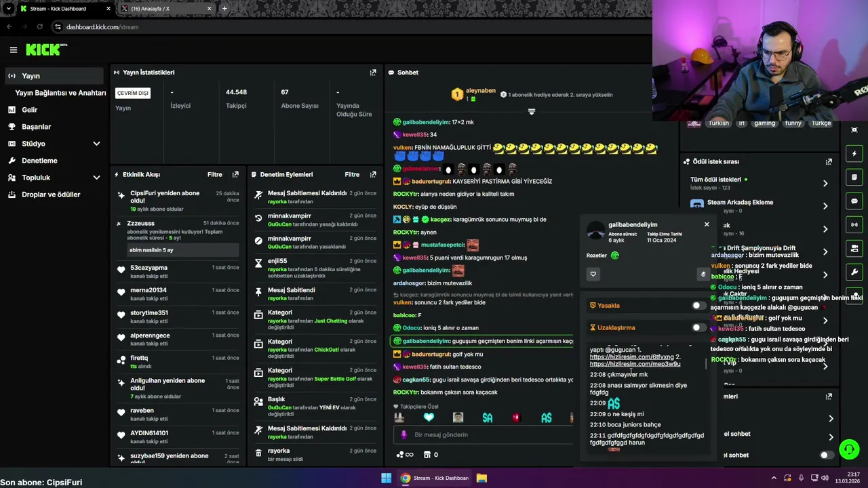Pop out the Denetim Eylemleri panel
Viewport: 868px width, 488px height.
click(x=373, y=174)
